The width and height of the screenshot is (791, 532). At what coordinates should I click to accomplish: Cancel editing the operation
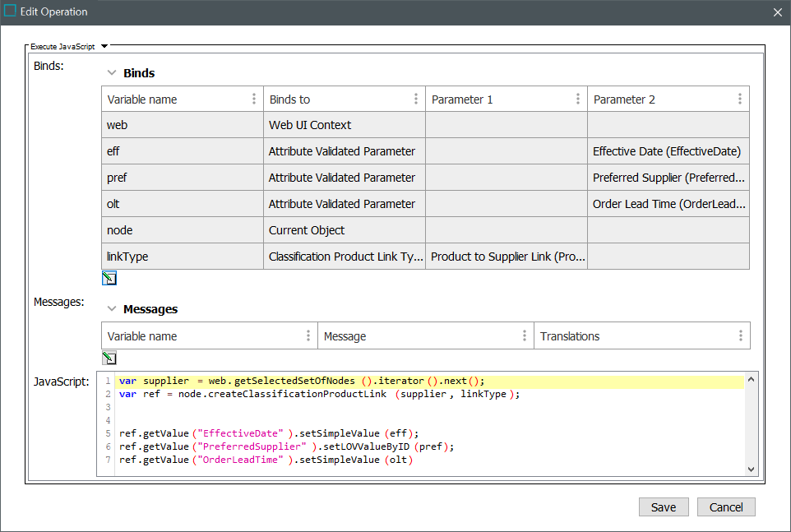pos(726,507)
